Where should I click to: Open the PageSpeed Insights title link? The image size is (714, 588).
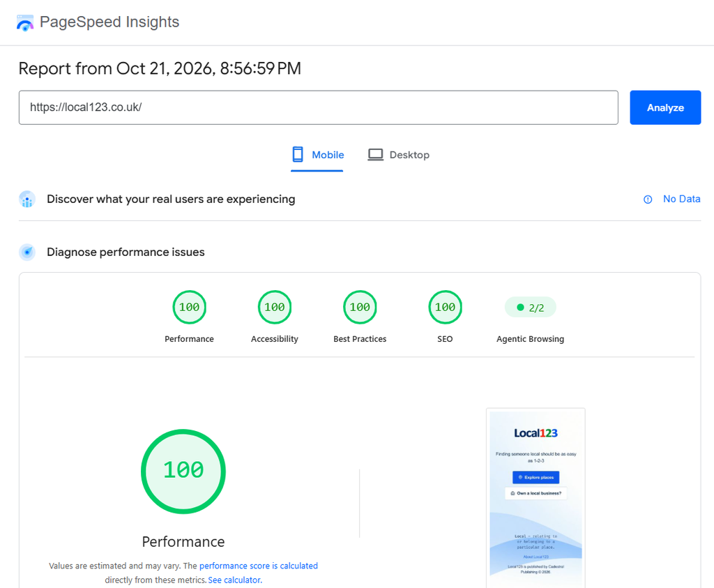pyautogui.click(x=109, y=22)
